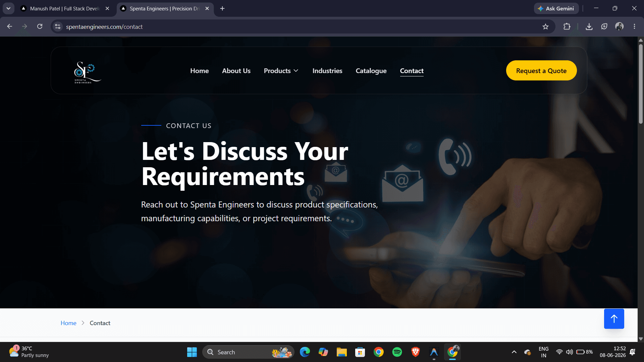This screenshot has height=362, width=644.
Task: Click the Spenta Engineers logo
Action: pos(87,72)
